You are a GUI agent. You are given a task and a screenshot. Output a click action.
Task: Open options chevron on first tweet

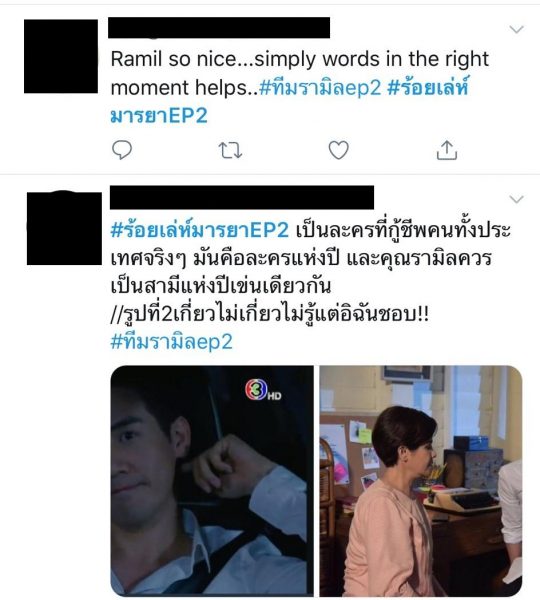click(x=517, y=29)
